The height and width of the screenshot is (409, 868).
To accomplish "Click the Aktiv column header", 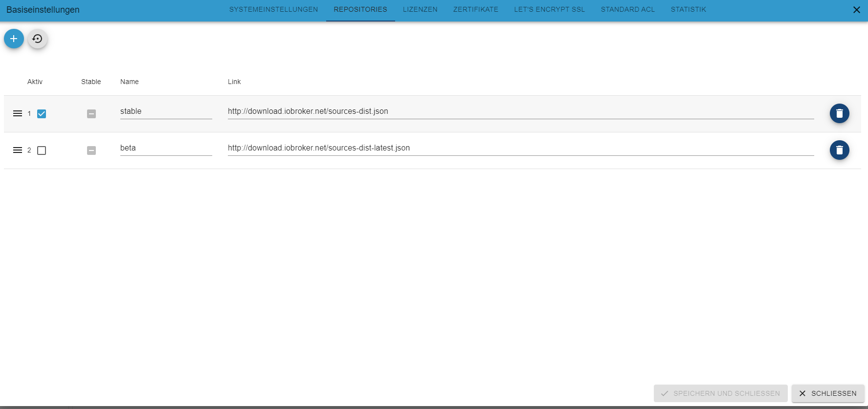I will pyautogui.click(x=35, y=82).
